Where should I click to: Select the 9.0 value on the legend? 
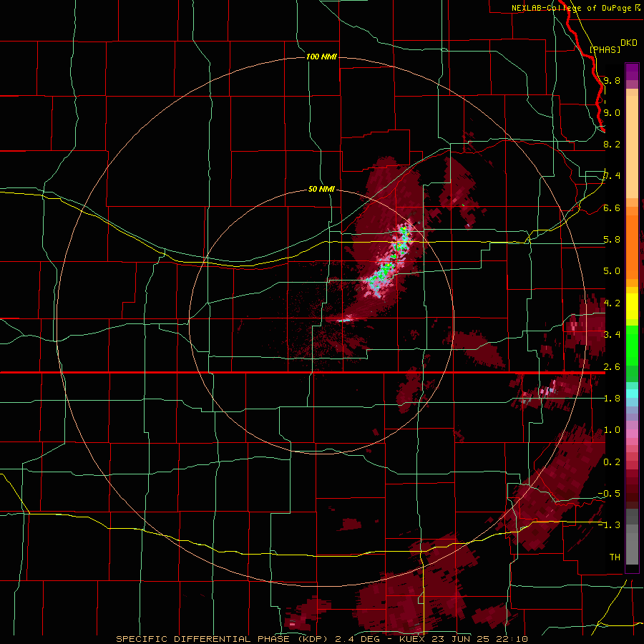click(x=612, y=112)
